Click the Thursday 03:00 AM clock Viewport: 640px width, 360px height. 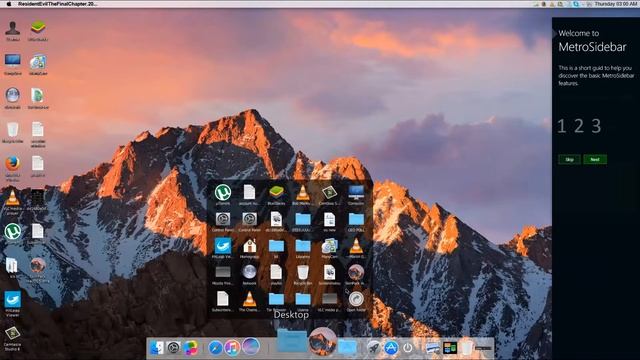616,4
